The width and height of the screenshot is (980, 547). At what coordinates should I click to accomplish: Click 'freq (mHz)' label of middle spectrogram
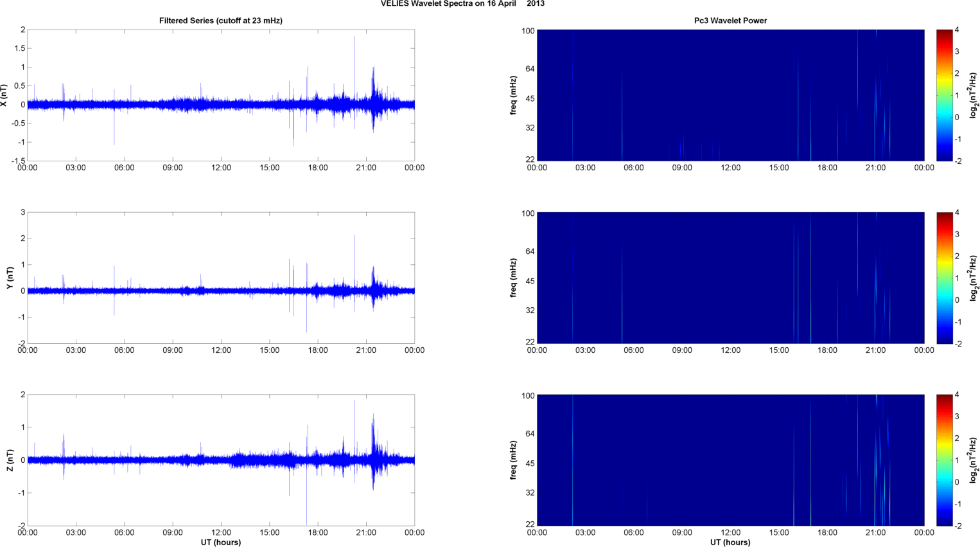pos(513,278)
